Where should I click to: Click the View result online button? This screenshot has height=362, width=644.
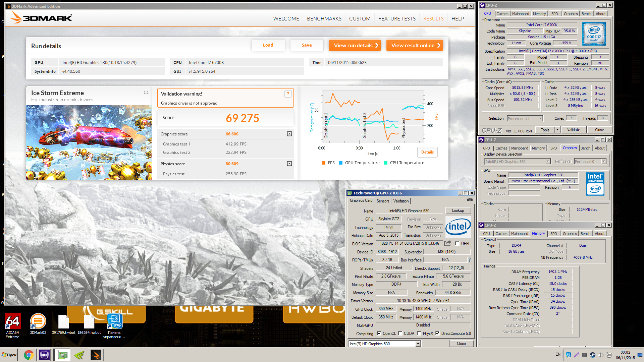(x=415, y=45)
